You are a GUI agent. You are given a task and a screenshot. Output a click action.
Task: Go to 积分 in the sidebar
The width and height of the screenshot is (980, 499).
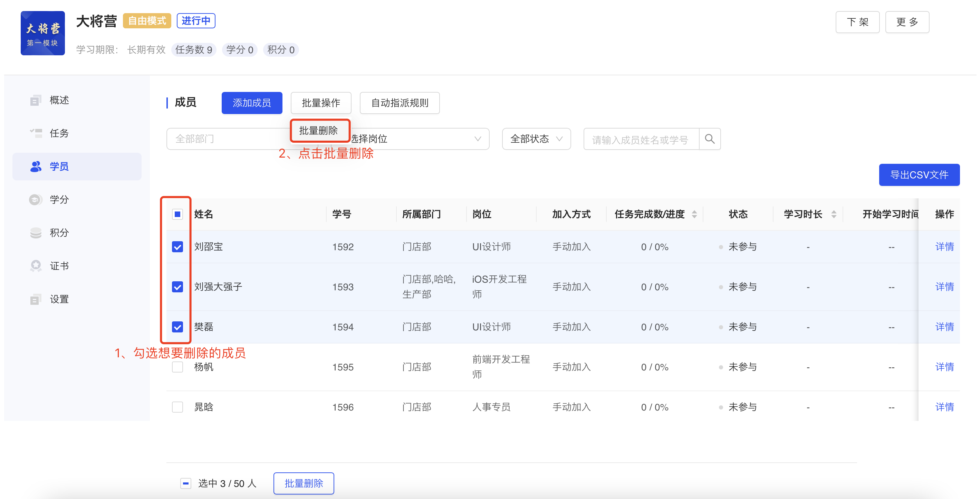click(x=59, y=233)
